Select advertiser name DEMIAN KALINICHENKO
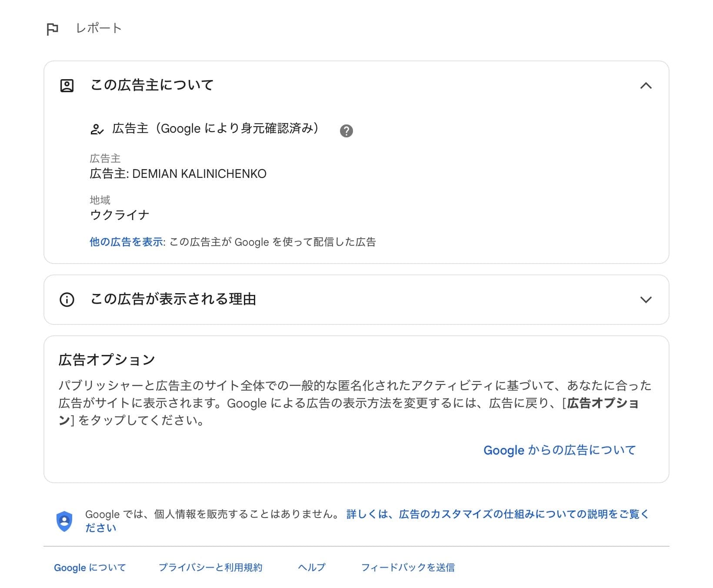This screenshot has width=713, height=588. [199, 174]
